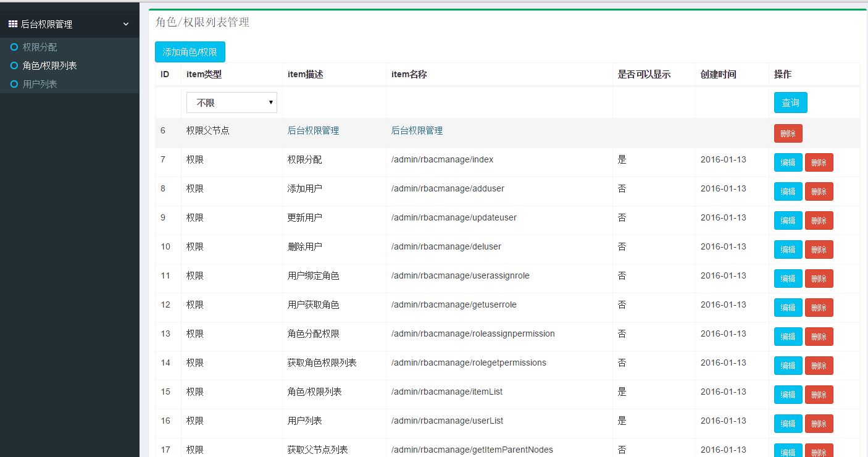Delete row 15 角色/权限列表
This screenshot has width=868, height=457.
pos(819,395)
